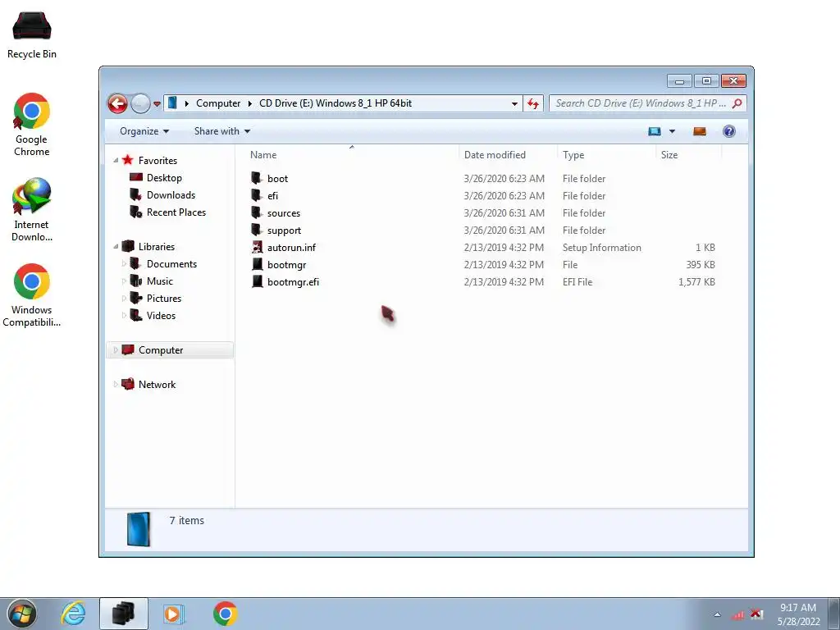
Task: Open the clock showing 9:17 AM
Action: [798, 614]
